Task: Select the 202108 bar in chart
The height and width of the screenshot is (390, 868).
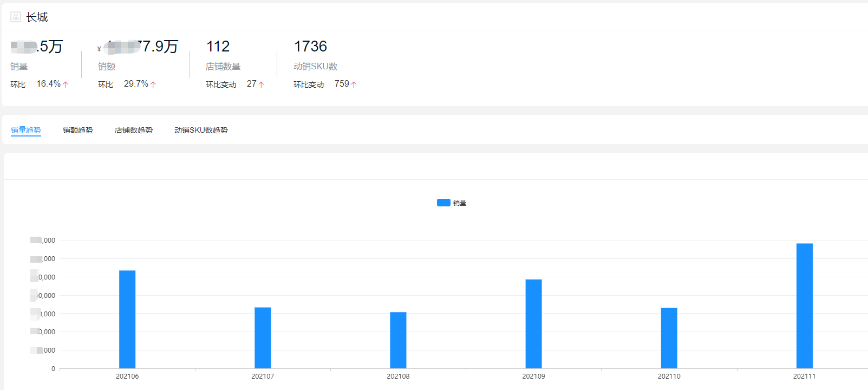Action: click(x=398, y=340)
